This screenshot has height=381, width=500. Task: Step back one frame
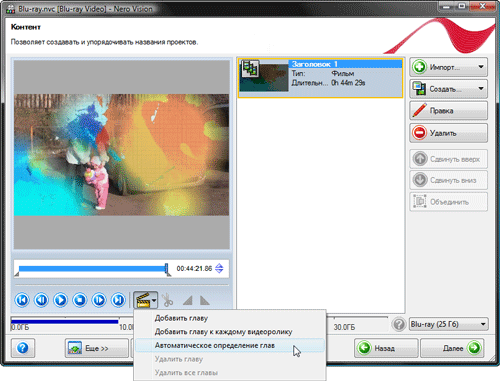click(41, 300)
